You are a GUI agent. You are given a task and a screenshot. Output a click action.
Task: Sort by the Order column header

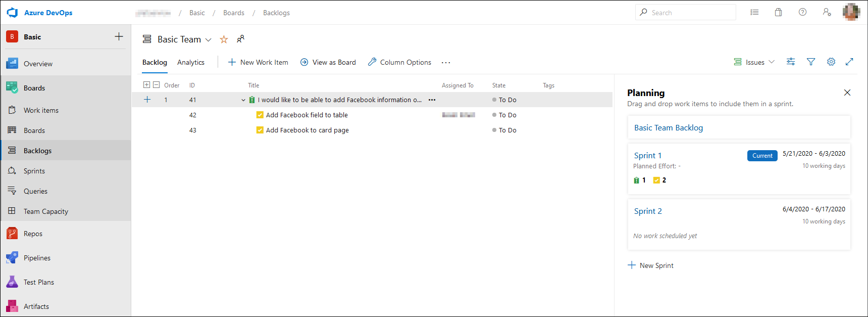pyautogui.click(x=172, y=85)
